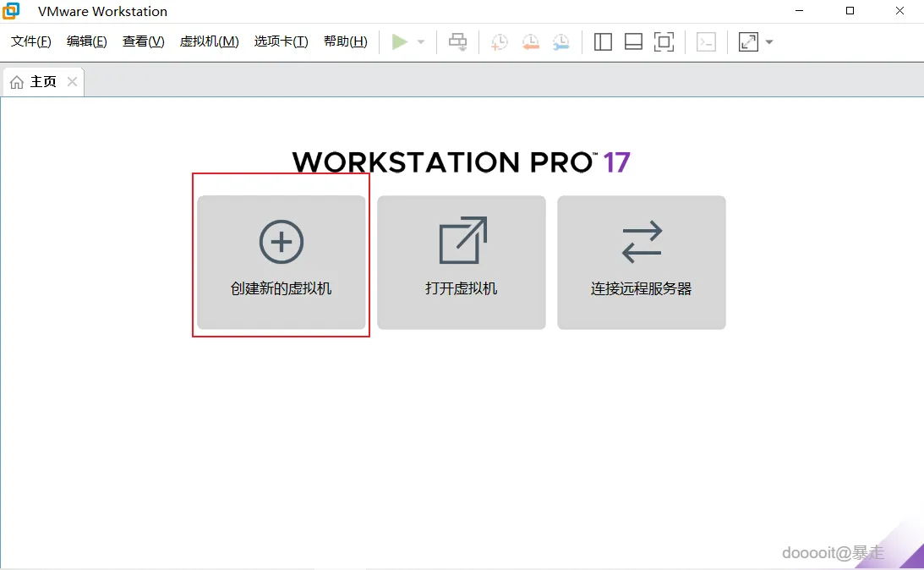Screen dimensions: 924x570
Task: Click the VMware Workstation logo icon
Action: (x=10, y=11)
